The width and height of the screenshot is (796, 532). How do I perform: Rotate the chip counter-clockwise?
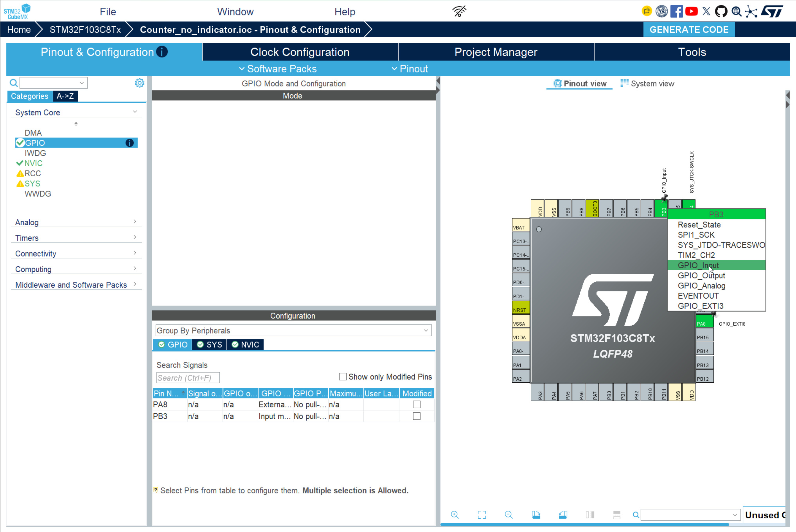coord(563,515)
